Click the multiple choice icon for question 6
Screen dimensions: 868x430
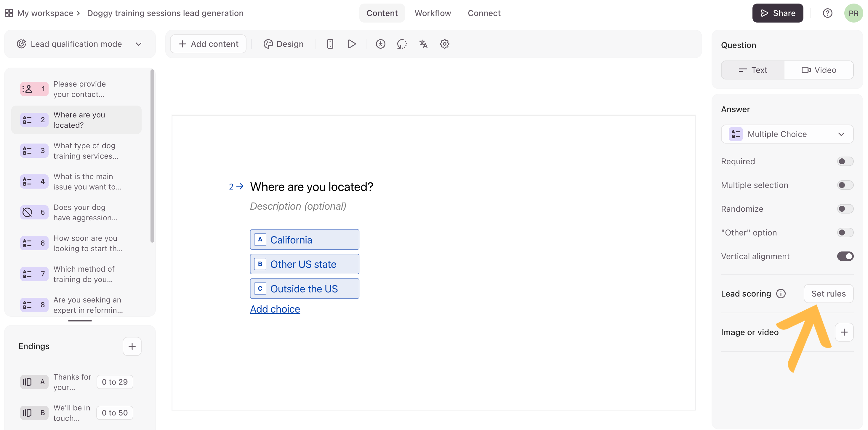point(28,243)
